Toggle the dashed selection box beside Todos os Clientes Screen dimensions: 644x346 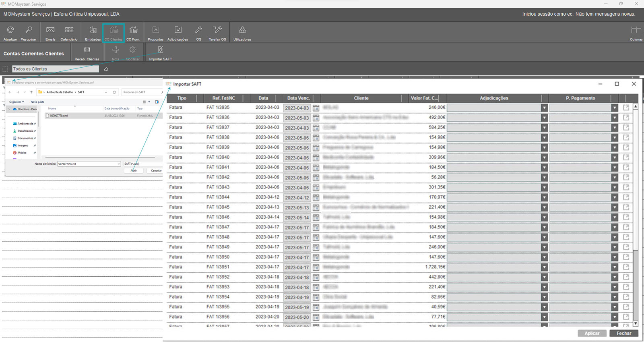5,69
